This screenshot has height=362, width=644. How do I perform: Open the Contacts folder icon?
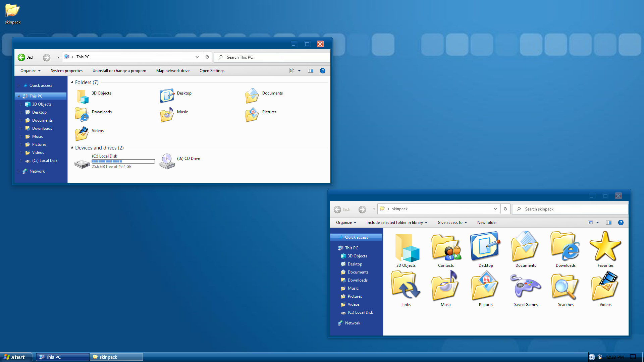(x=446, y=248)
